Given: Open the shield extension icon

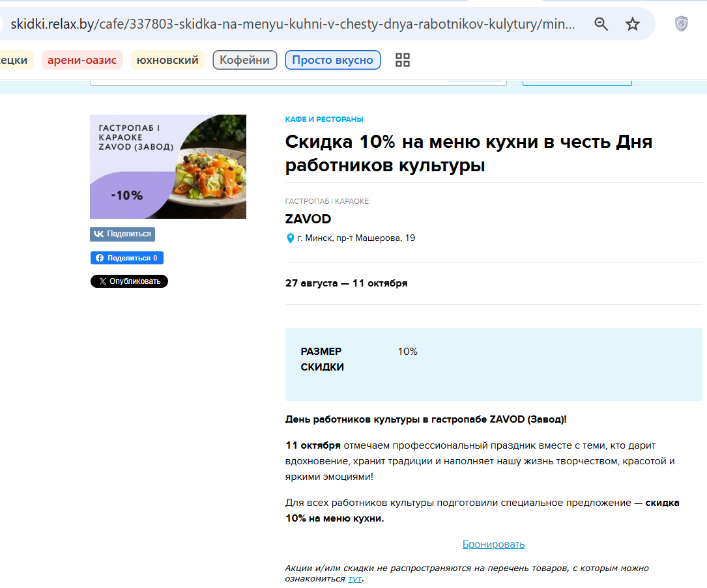Looking at the screenshot, I should tap(681, 24).
